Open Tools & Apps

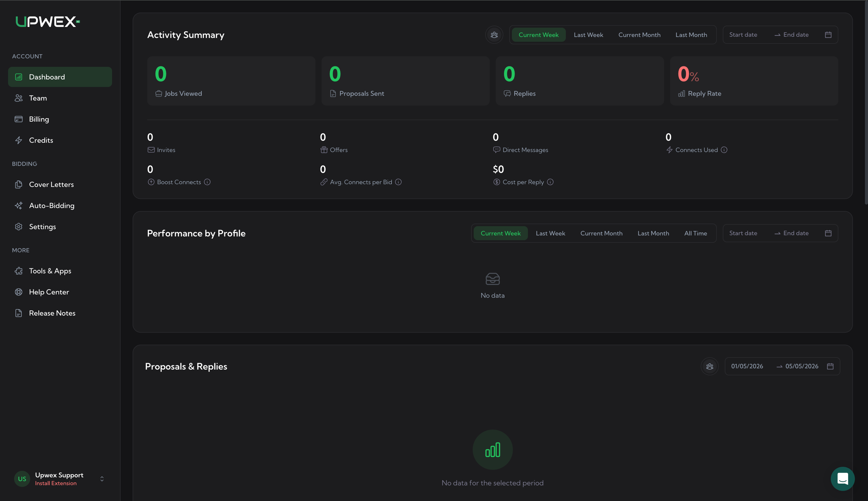click(60, 271)
